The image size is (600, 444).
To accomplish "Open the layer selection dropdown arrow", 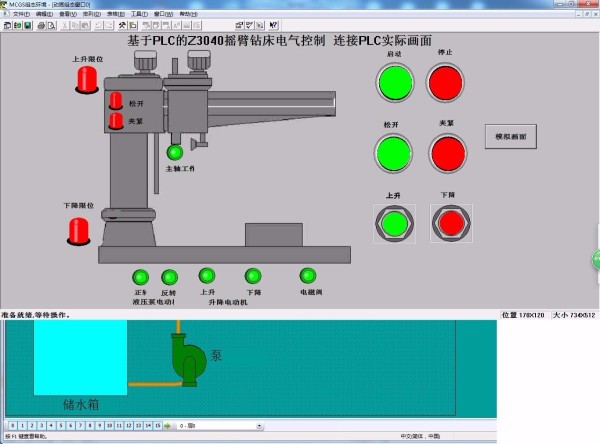I will (x=259, y=426).
